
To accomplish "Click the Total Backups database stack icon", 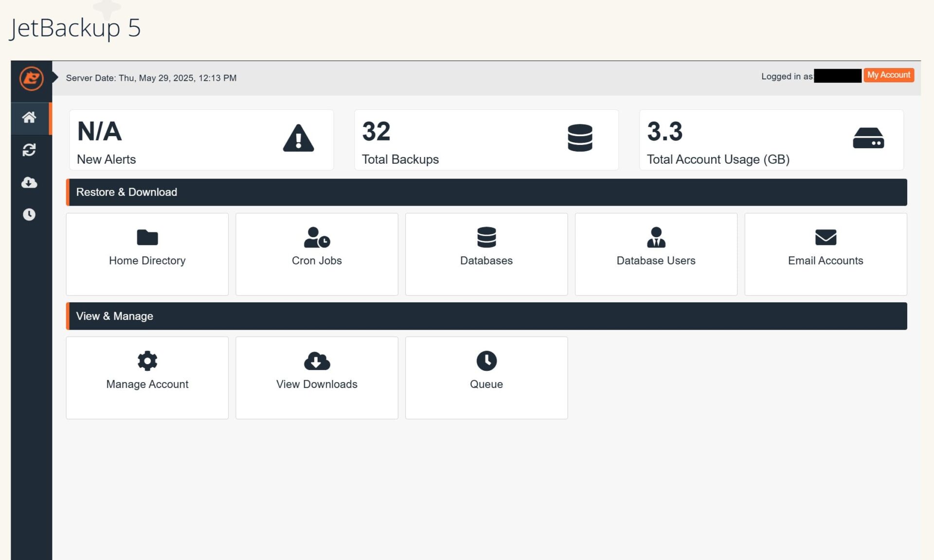I will (x=580, y=138).
